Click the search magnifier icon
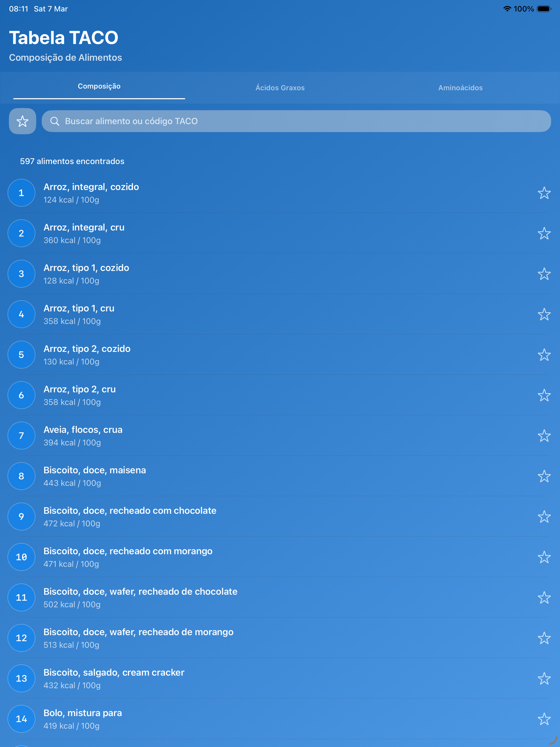The height and width of the screenshot is (747, 560). [55, 121]
